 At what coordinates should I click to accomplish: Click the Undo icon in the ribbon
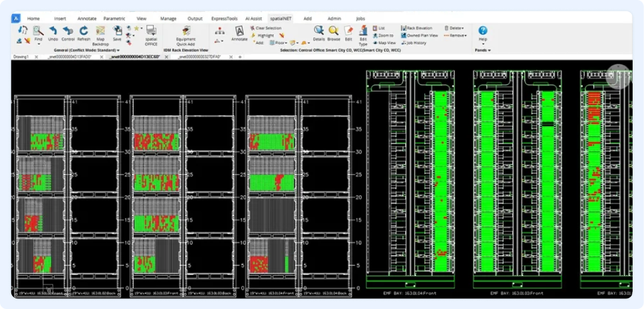(x=53, y=31)
